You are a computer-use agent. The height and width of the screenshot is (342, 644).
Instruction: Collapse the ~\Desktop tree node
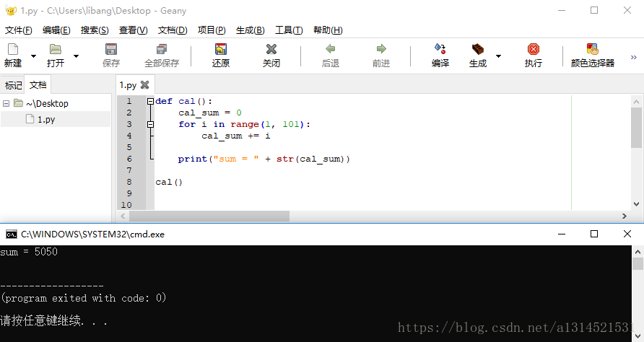coord(6,103)
